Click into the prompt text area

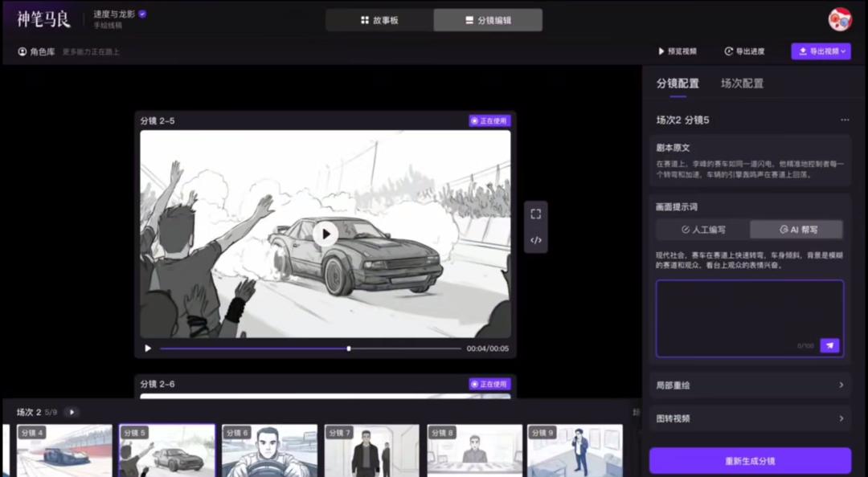point(750,318)
